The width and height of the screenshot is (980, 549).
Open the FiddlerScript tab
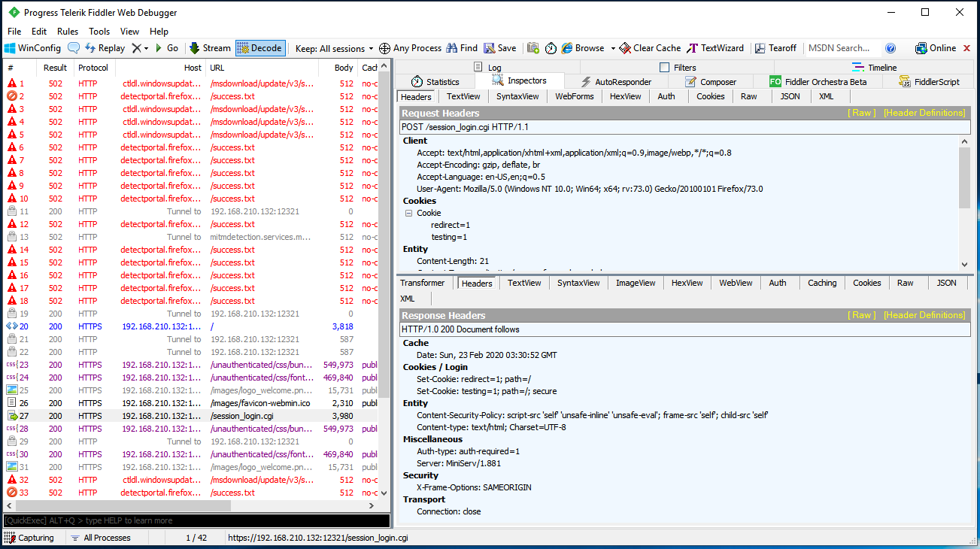pyautogui.click(x=930, y=81)
